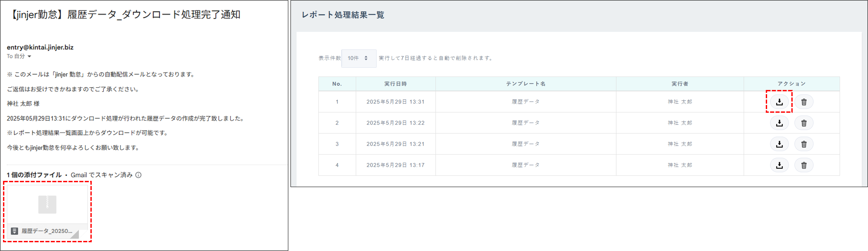
Task: Delete the report executed at 13:31
Action: pos(804,102)
